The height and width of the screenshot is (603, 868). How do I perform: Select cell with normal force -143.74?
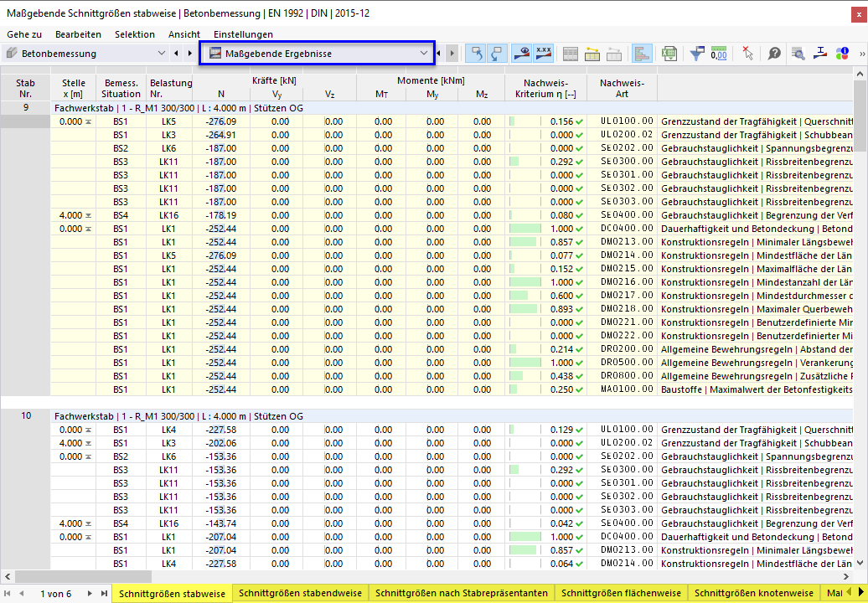tap(221, 524)
